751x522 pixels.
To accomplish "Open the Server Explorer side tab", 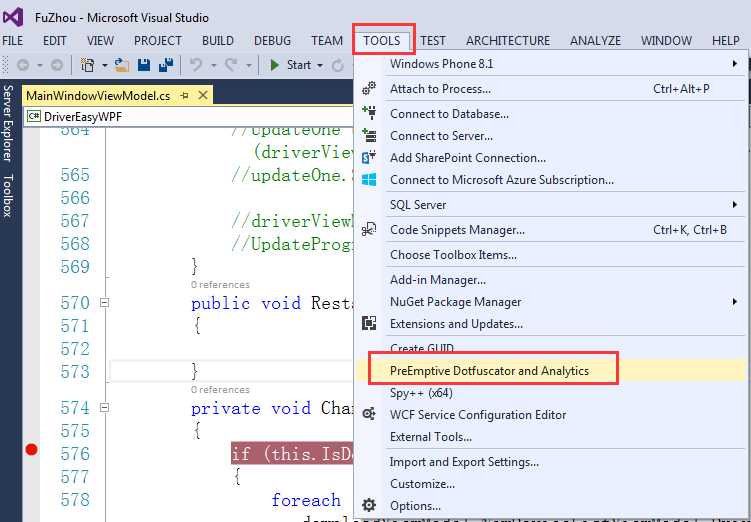I will (x=8, y=124).
